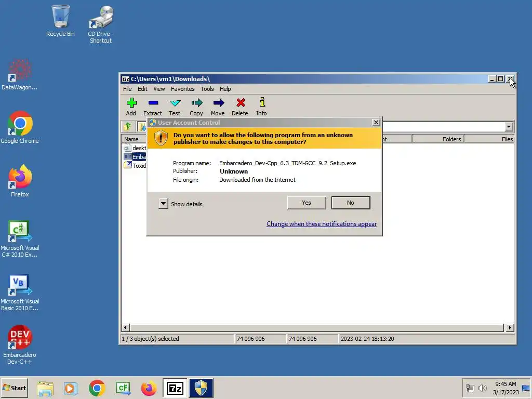
Task: Click the Add toolbar icon in 7-Zip
Action: [x=131, y=107]
